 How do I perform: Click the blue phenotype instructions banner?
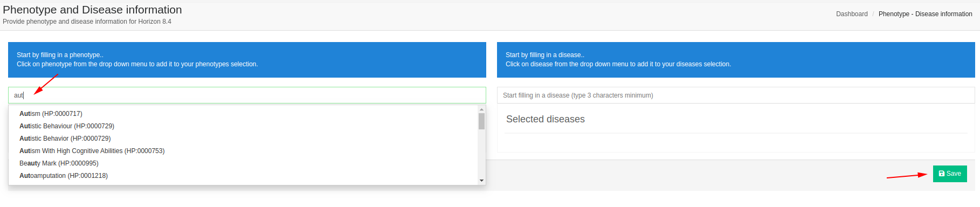tap(247, 60)
